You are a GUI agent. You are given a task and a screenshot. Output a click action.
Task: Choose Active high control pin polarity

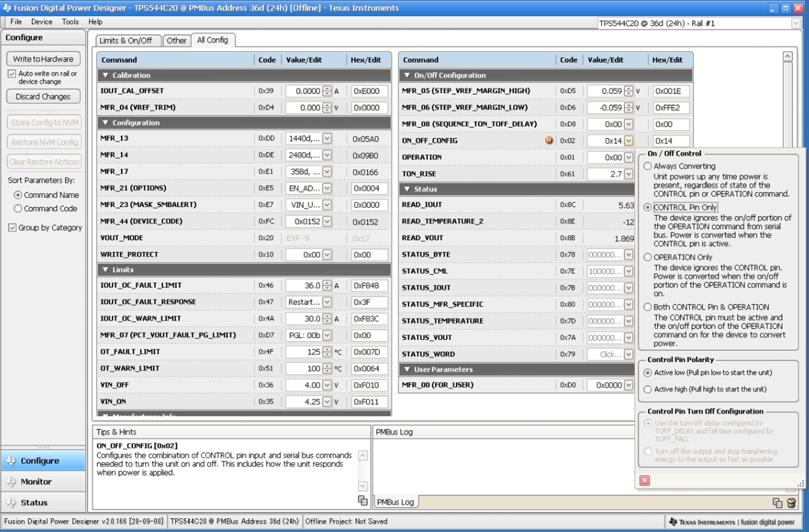tap(648, 389)
